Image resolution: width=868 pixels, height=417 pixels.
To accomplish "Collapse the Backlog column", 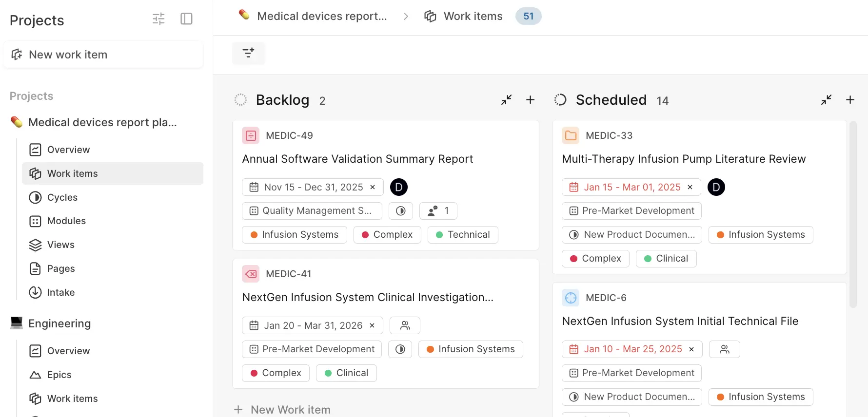I will click(x=506, y=100).
